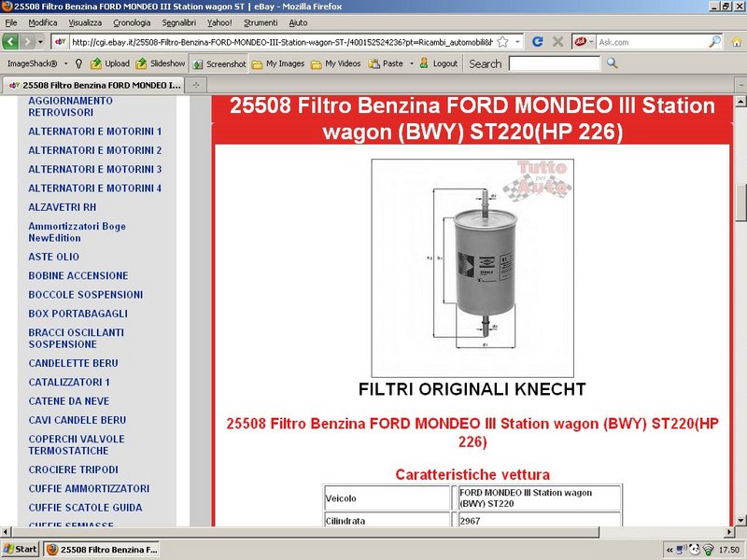Reload the page with the refresh icon

pyautogui.click(x=538, y=42)
